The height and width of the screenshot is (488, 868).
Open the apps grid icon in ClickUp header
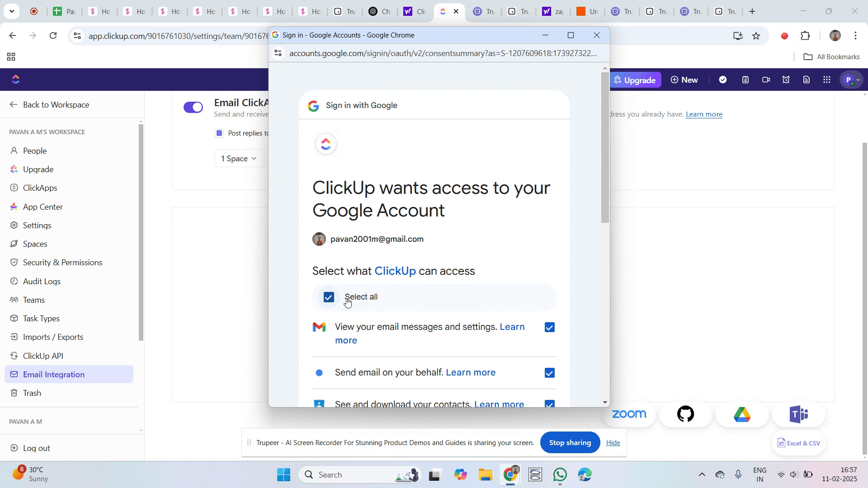[827, 80]
